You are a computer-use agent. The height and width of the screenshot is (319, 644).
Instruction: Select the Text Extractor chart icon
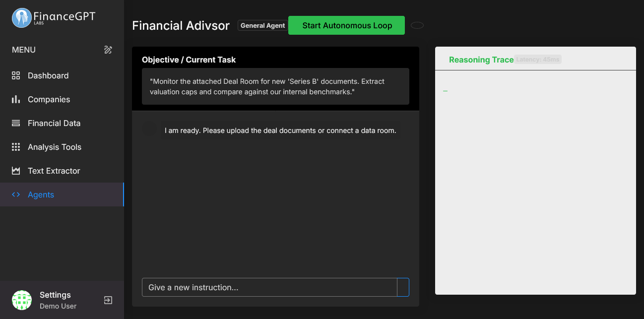(15, 171)
